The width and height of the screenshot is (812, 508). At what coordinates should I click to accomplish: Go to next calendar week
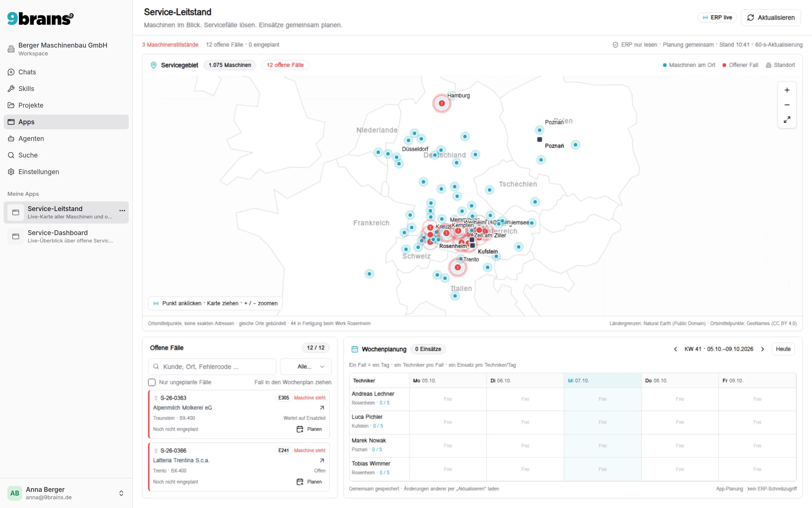tap(762, 349)
